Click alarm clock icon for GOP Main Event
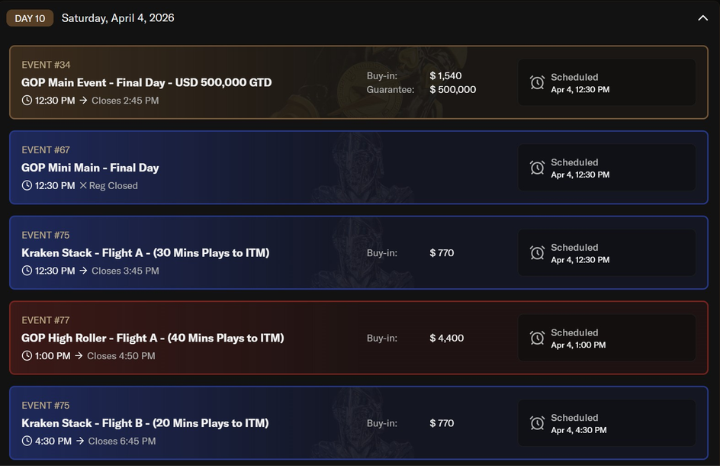The width and height of the screenshot is (720, 466). coord(537,83)
